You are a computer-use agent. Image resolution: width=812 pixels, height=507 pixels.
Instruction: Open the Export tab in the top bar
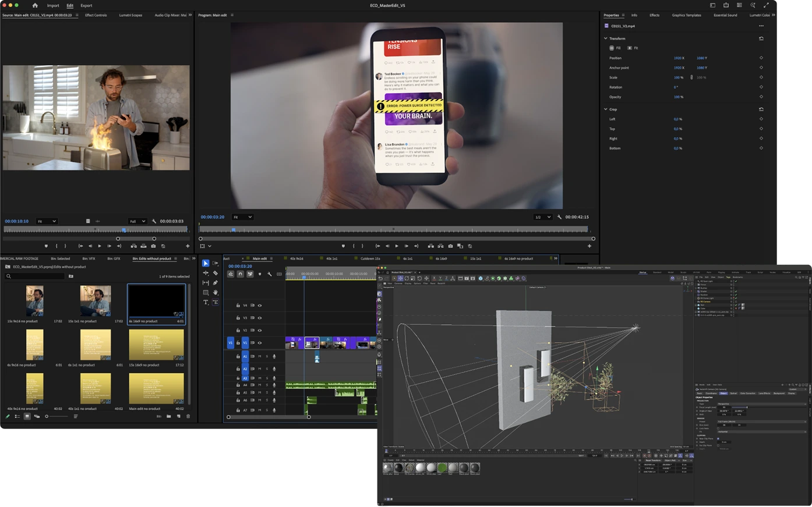point(86,5)
